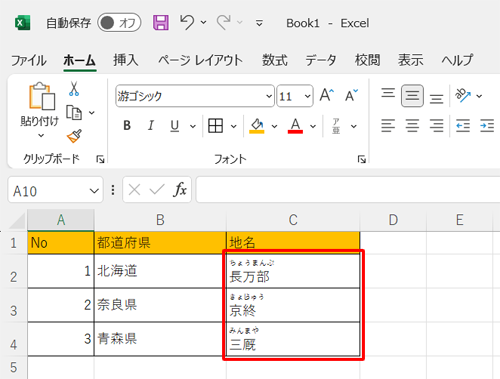Decrease font size with smaller A
Image resolution: width=500 pixels, height=379 pixels.
pyautogui.click(x=351, y=95)
